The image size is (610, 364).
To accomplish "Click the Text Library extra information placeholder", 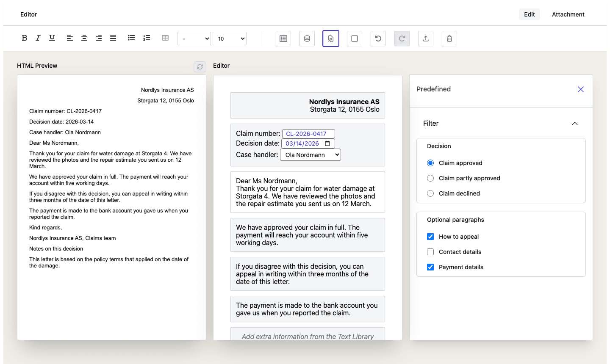I will coord(308,334).
